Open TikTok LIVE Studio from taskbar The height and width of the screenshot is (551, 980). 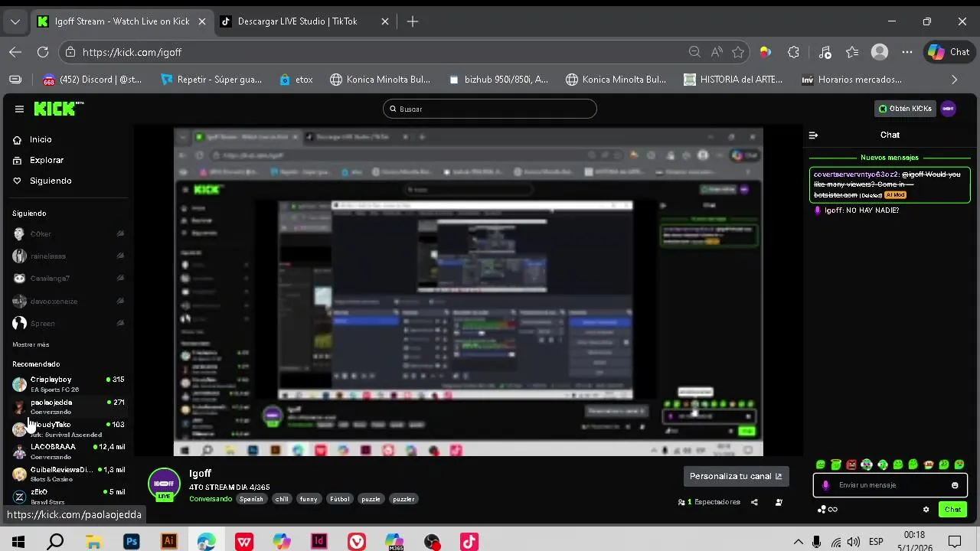[x=469, y=542]
